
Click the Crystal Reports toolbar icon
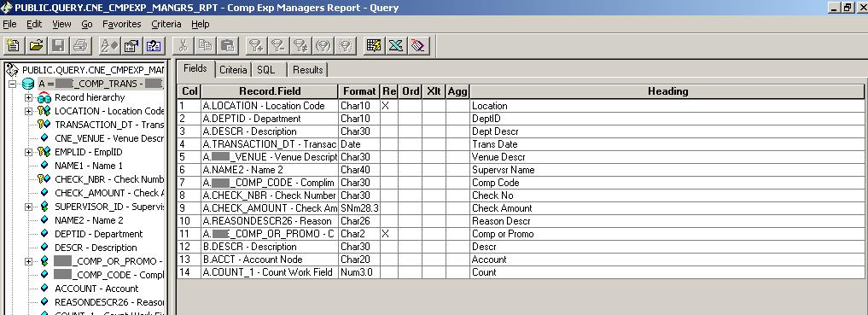(x=418, y=45)
